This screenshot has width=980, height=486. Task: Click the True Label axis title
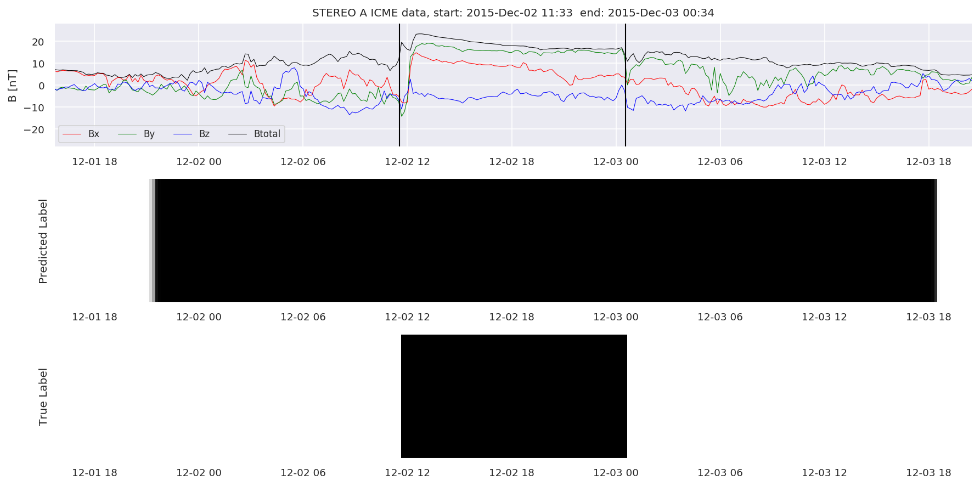click(43, 397)
